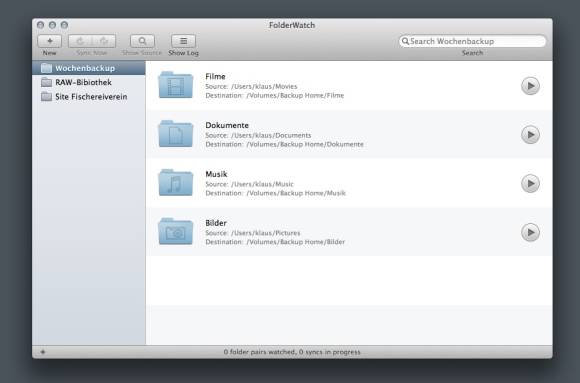The height and width of the screenshot is (383, 580).
Task: Close the FolderWatch window
Action: [x=41, y=25]
